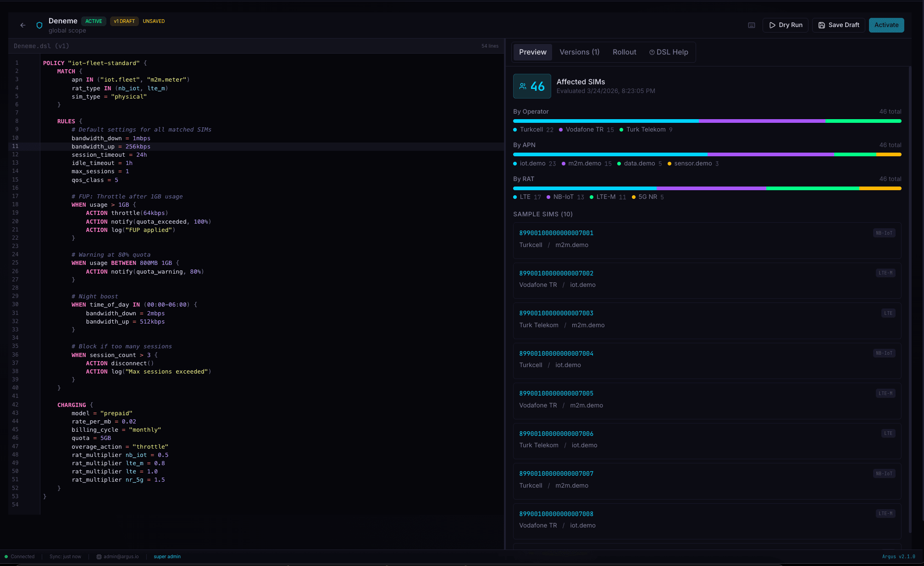
Task: Switch to the Rollout tab
Action: [624, 52]
